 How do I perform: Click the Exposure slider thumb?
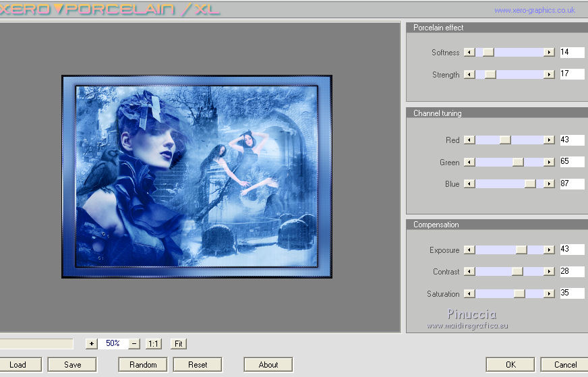point(521,250)
